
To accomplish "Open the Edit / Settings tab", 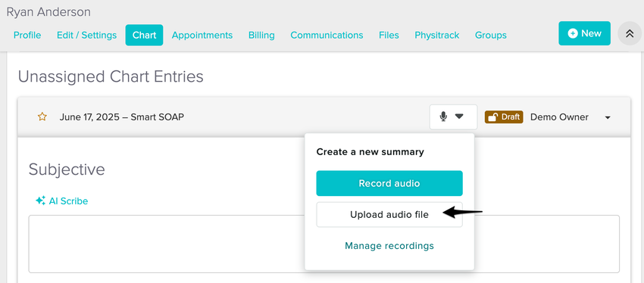I will coord(86,36).
